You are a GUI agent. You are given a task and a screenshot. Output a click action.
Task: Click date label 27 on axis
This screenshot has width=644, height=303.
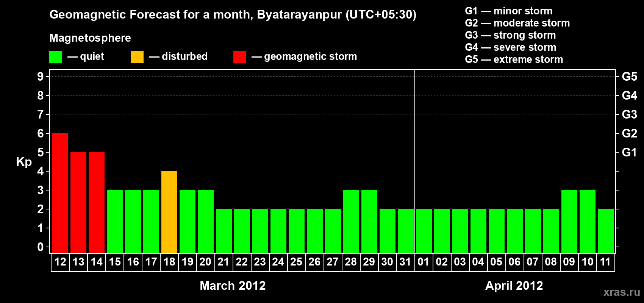click(x=333, y=262)
